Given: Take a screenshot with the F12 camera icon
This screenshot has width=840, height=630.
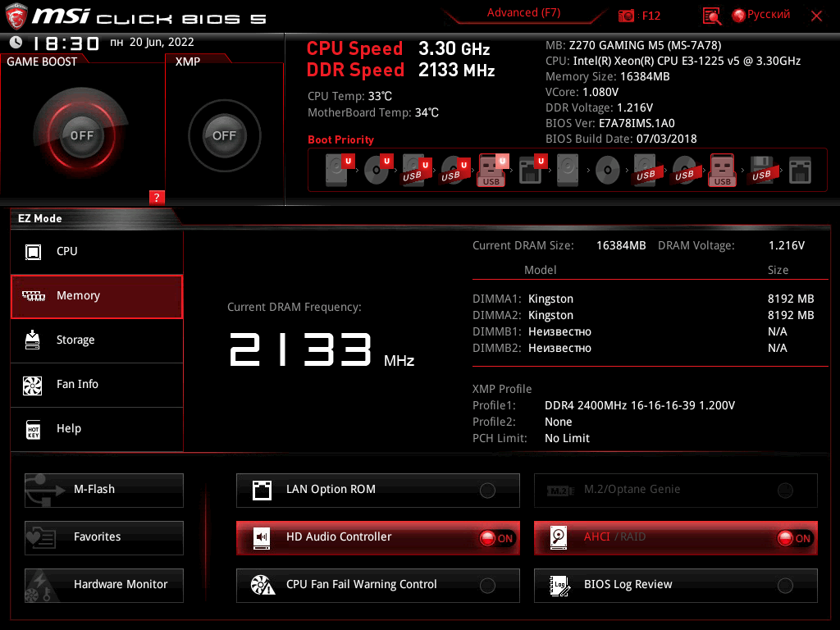Looking at the screenshot, I should 626,16.
